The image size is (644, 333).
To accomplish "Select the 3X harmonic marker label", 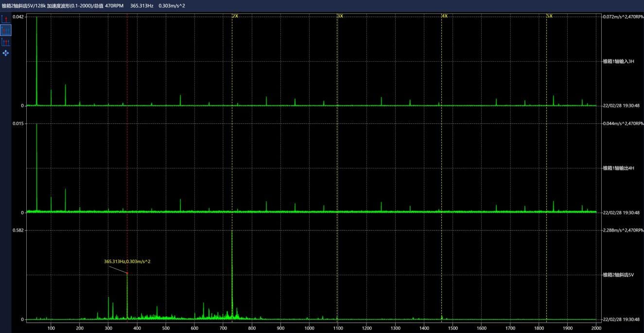I will pyautogui.click(x=340, y=16).
